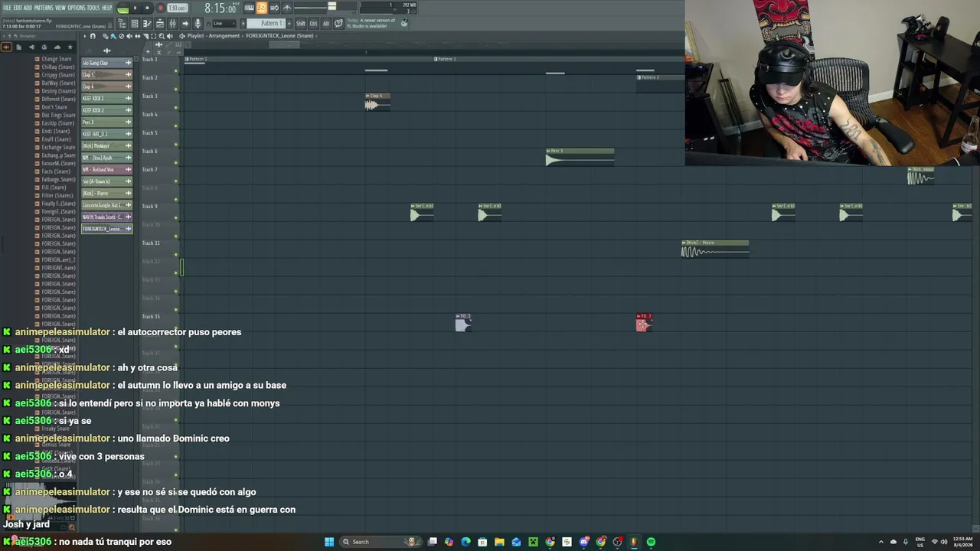Click the Play button in transport
The height and width of the screenshot is (551, 980).
coord(136,8)
